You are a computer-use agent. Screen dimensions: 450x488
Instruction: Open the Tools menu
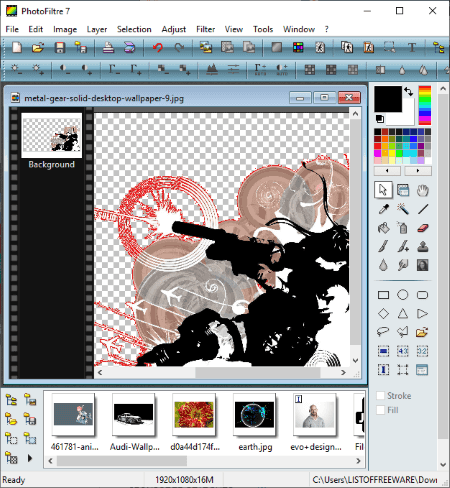[263, 29]
